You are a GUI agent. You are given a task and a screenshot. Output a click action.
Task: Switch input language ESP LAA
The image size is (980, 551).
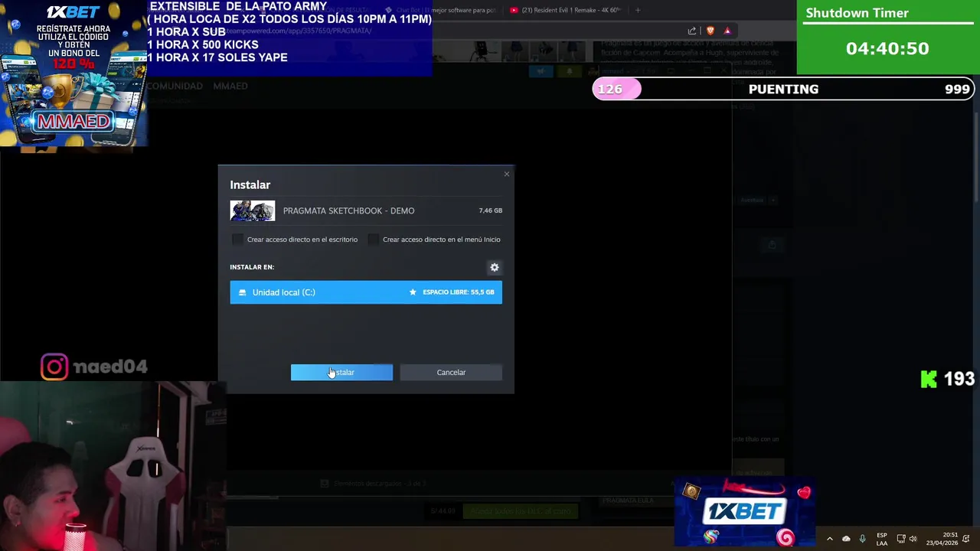882,539
